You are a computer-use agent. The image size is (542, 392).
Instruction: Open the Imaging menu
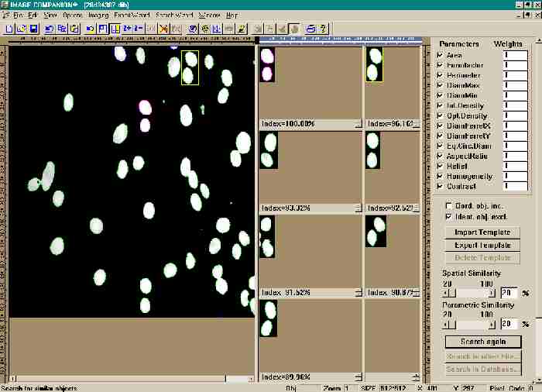point(98,15)
